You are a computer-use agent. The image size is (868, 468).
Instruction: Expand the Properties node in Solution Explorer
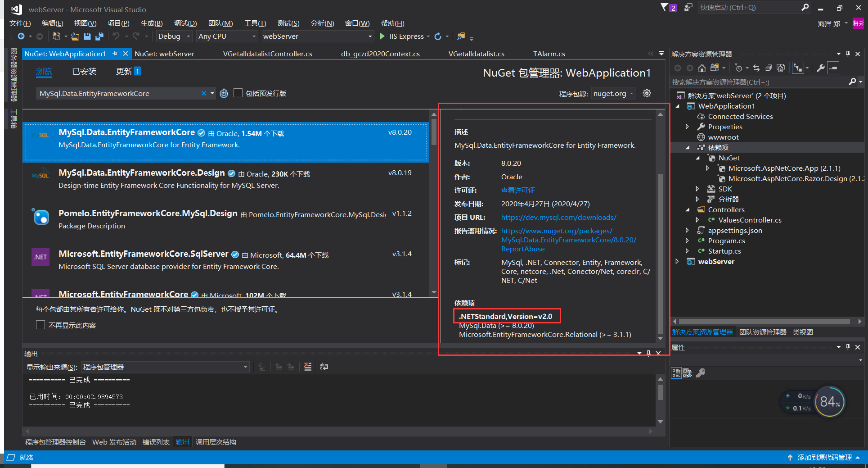tap(687, 127)
